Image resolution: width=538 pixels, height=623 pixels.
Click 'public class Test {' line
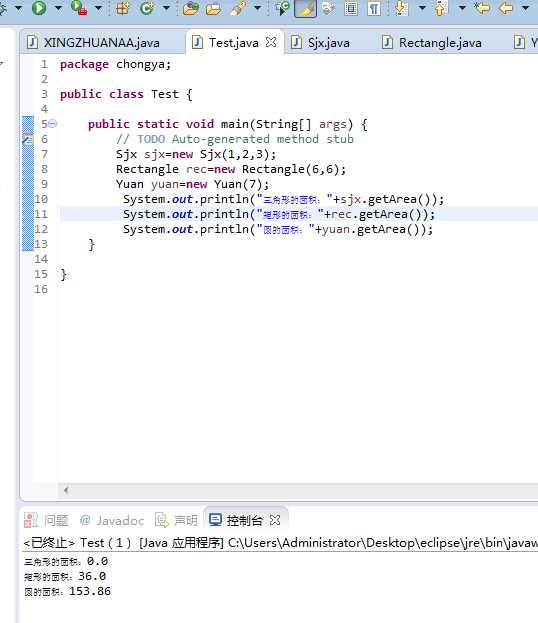pyautogui.click(x=126, y=94)
